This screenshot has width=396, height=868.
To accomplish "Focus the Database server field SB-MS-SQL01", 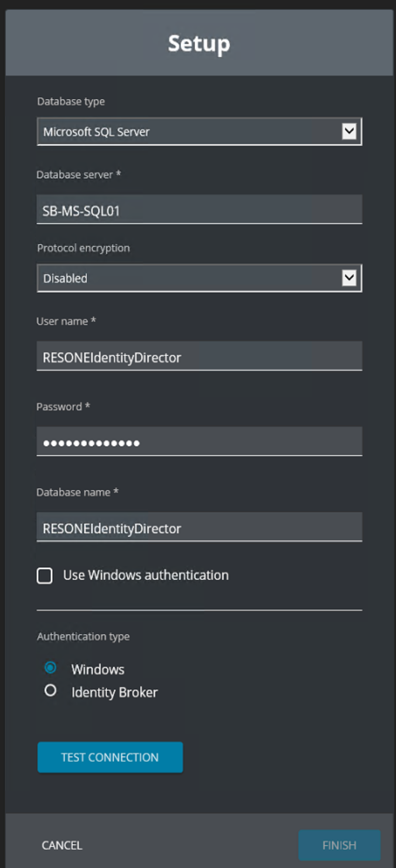I will point(199,210).
